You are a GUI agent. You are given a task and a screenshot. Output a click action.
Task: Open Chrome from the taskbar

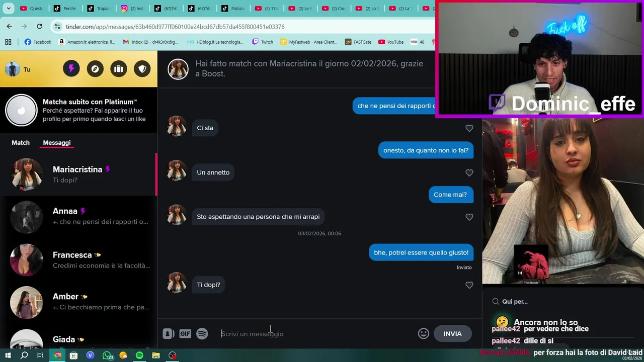(58, 355)
